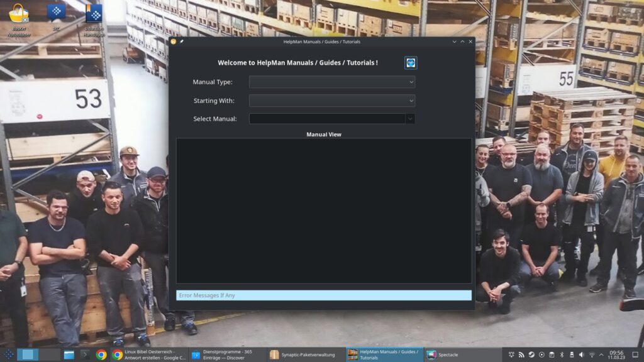Open the Basket Notizblätter desktop icon
This screenshot has width=644, height=362.
pos(19,20)
